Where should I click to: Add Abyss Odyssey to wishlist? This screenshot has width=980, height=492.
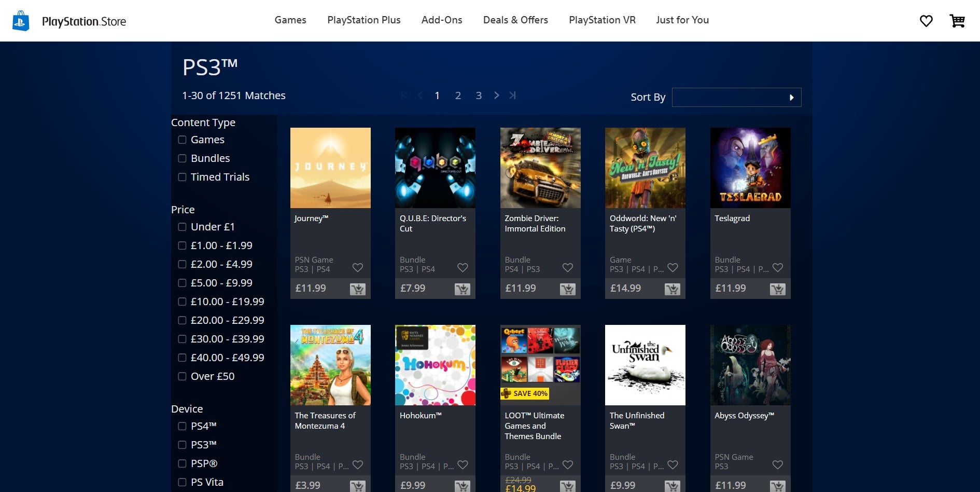tap(777, 465)
